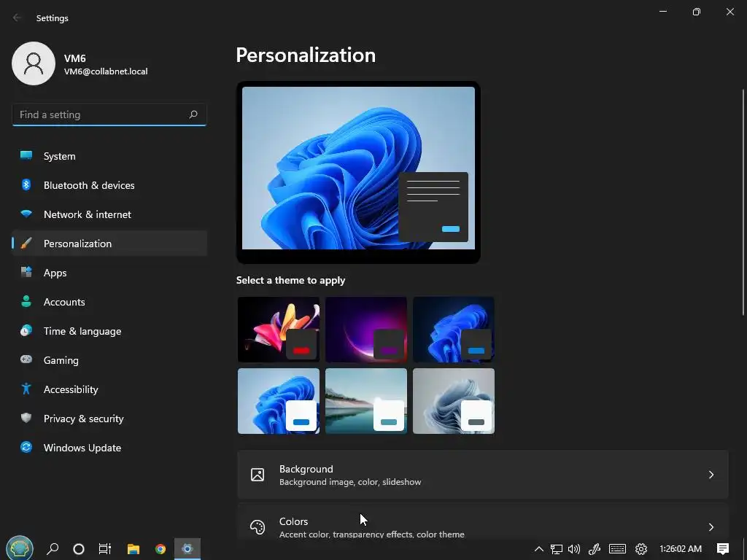The image size is (747, 560).
Task: Apply the lake landscape light theme
Action: click(366, 401)
